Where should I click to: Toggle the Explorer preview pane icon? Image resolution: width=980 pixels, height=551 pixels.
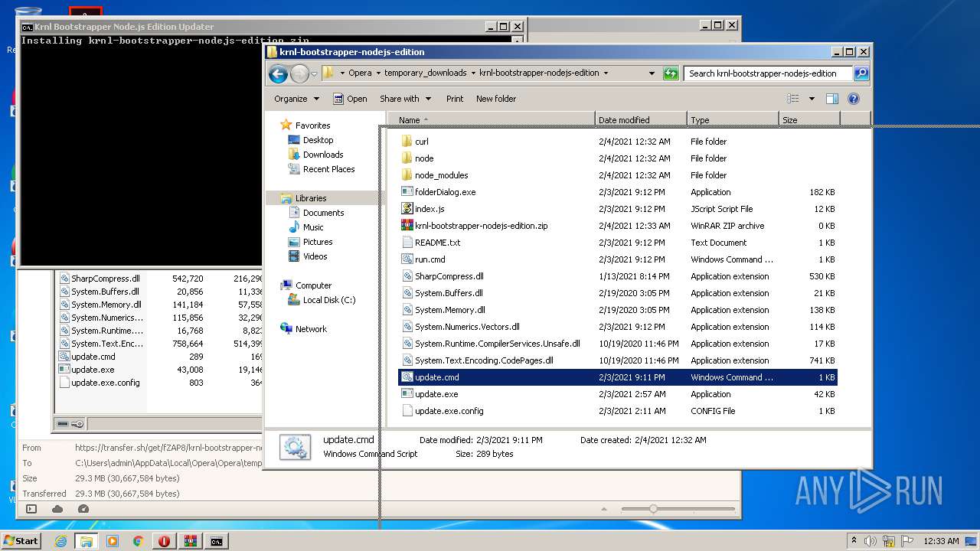click(832, 99)
